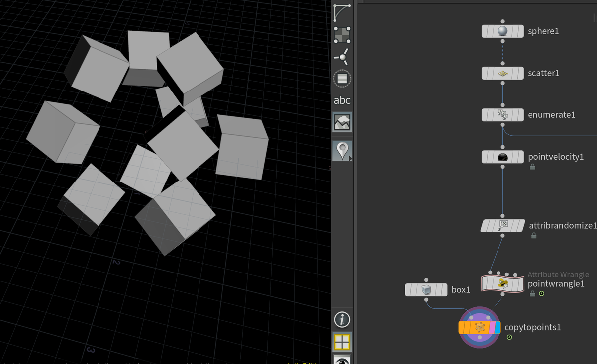Select the pointvelocity1 speedometer node icon
Viewport: 597px width, 364px height.
(x=502, y=157)
